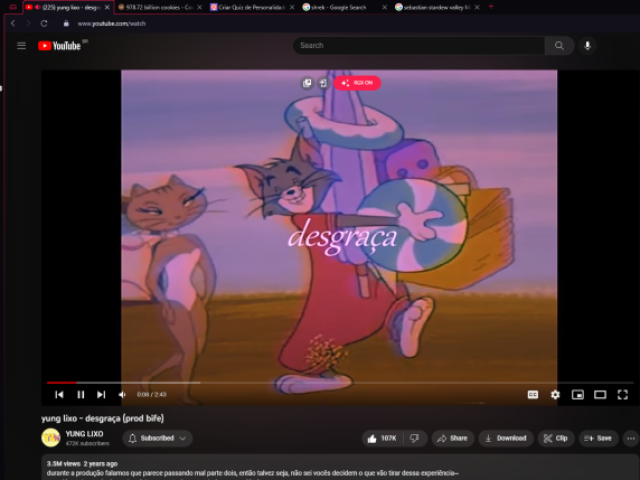Image resolution: width=640 pixels, height=480 pixels.
Task: Open video settings gear
Action: (555, 394)
